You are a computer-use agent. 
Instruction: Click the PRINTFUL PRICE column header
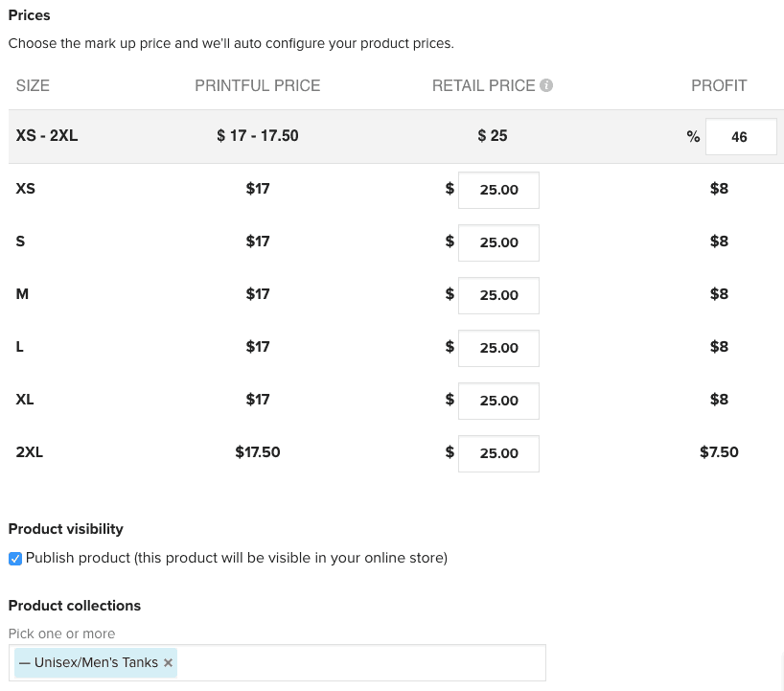258,86
